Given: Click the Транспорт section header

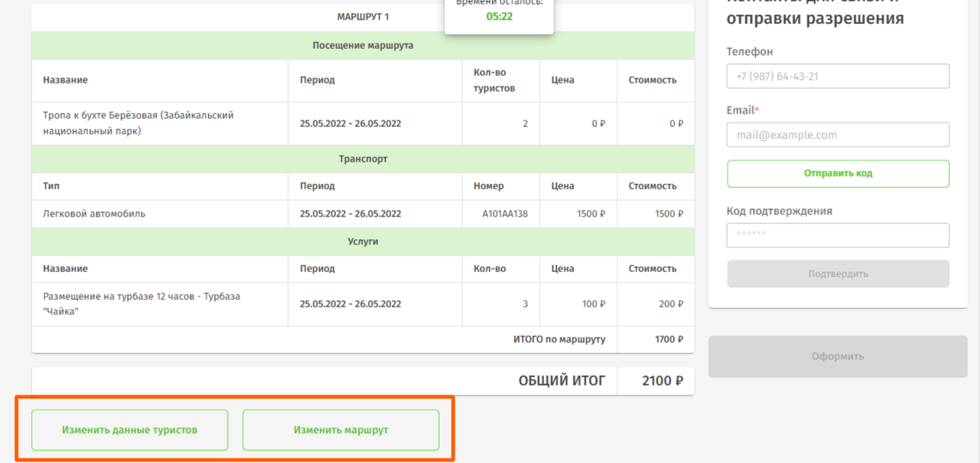Looking at the screenshot, I should click(x=363, y=159).
